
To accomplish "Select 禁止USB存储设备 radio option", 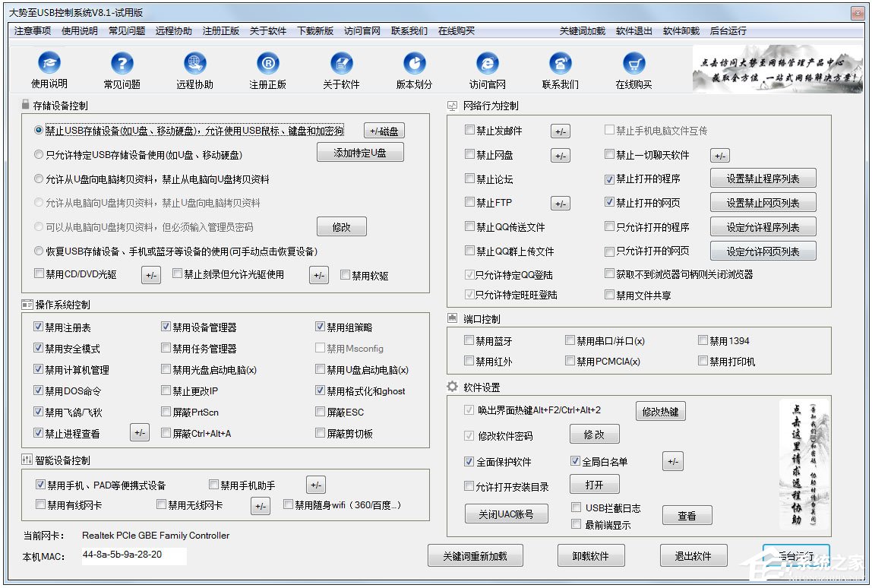I will point(38,130).
